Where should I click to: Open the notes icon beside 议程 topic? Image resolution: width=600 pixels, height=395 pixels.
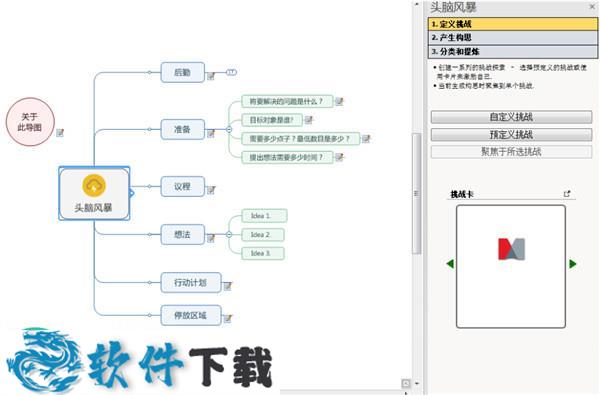click(211, 190)
